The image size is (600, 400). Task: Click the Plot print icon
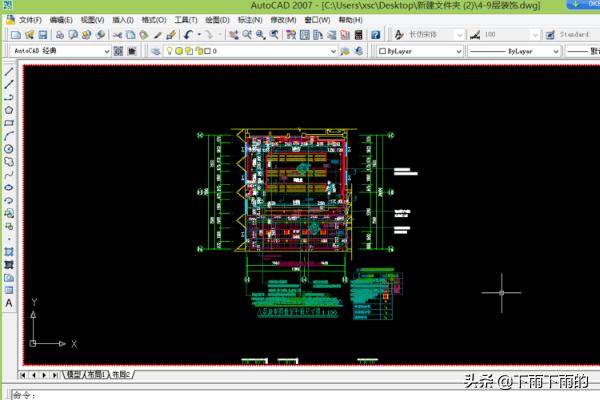[x=60, y=35]
